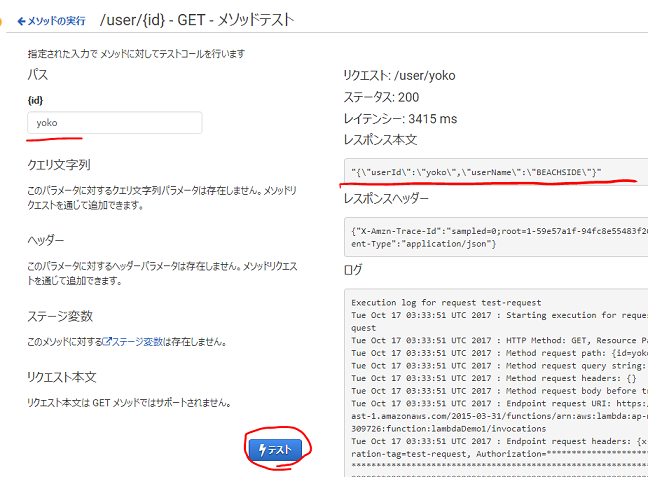
Task: Click the {id} parameter label
Action: pyautogui.click(x=35, y=100)
